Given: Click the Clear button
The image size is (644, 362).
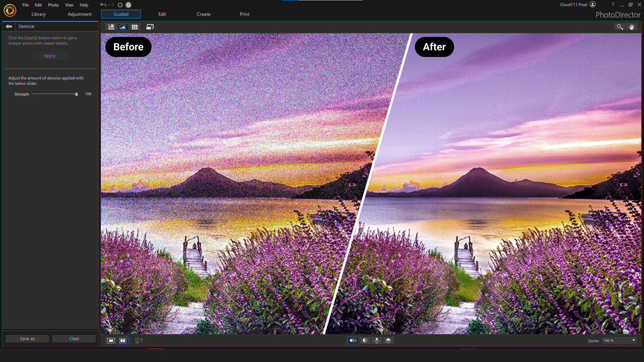Looking at the screenshot, I should coord(74,339).
